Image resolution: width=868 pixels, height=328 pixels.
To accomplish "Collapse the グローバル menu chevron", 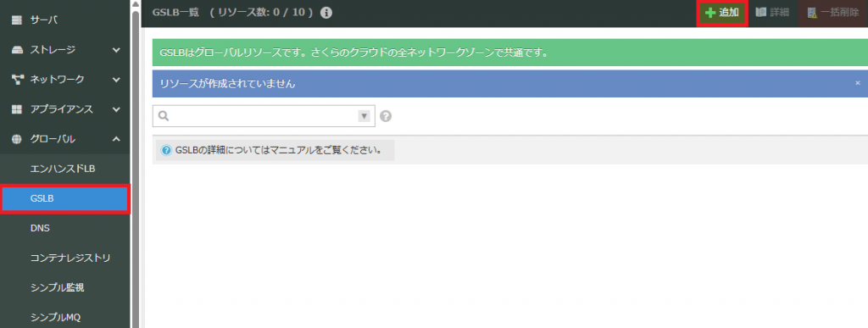I will (x=116, y=139).
